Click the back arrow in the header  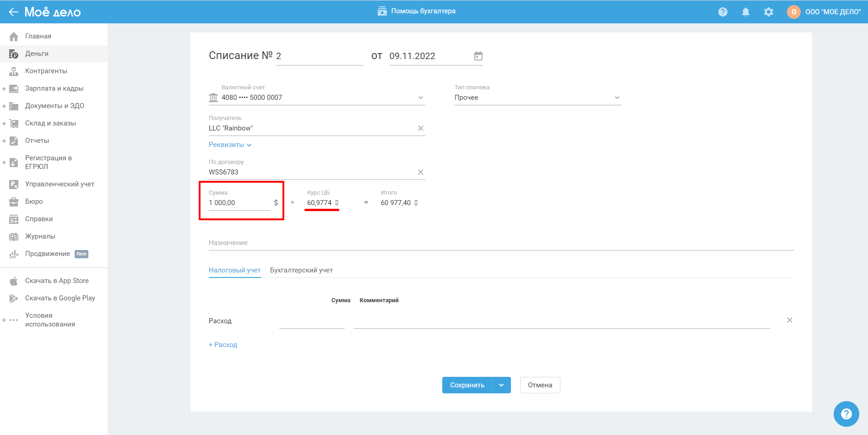tap(13, 12)
